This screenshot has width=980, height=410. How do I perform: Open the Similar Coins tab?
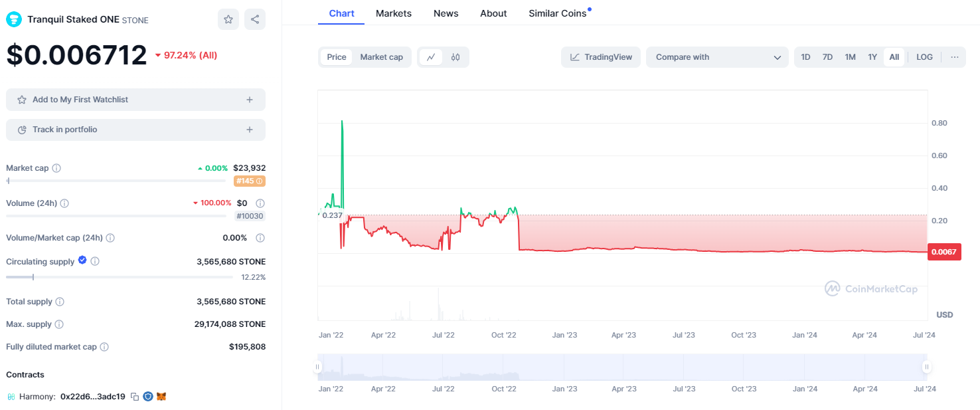pos(557,13)
